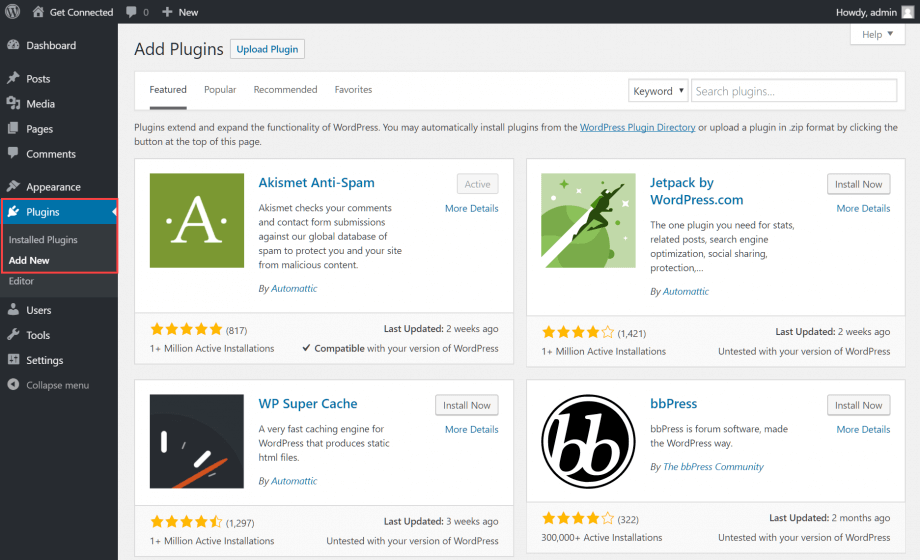Open More Details for bbPress
This screenshot has width=920, height=560.
click(863, 430)
